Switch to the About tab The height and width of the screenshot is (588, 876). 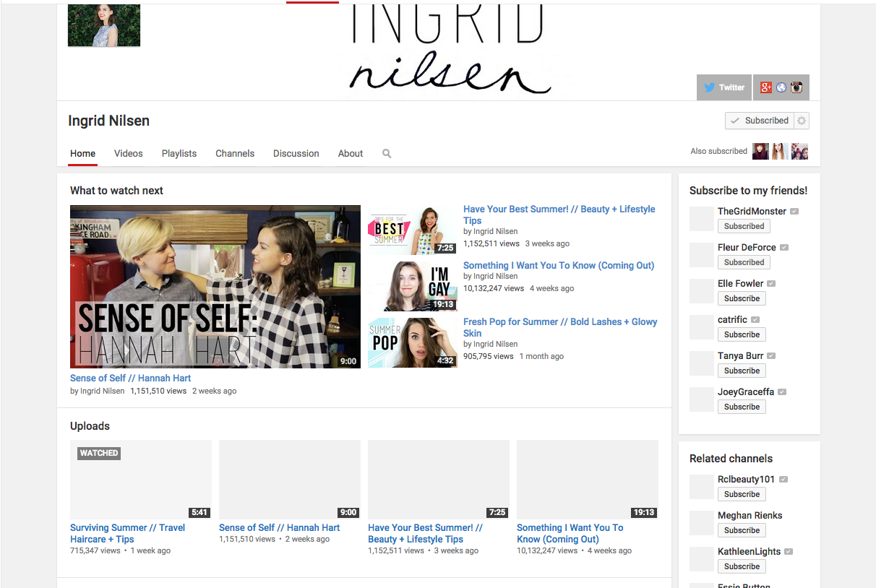(x=351, y=153)
